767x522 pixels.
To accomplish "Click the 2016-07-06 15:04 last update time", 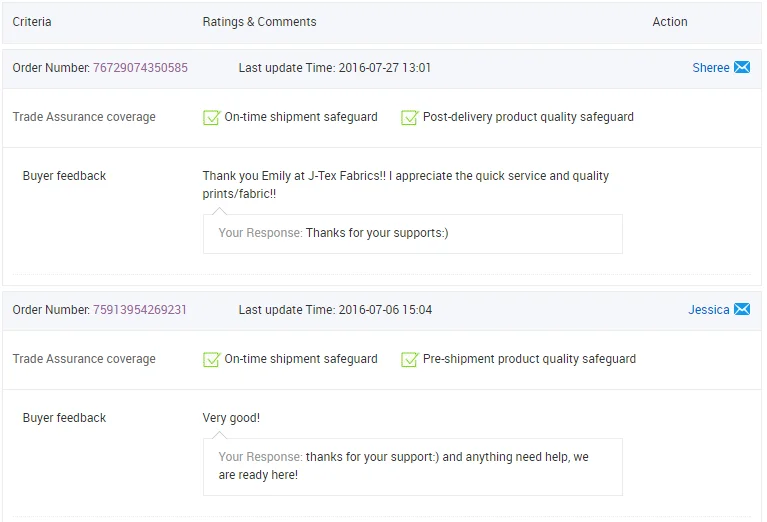I will 385,310.
